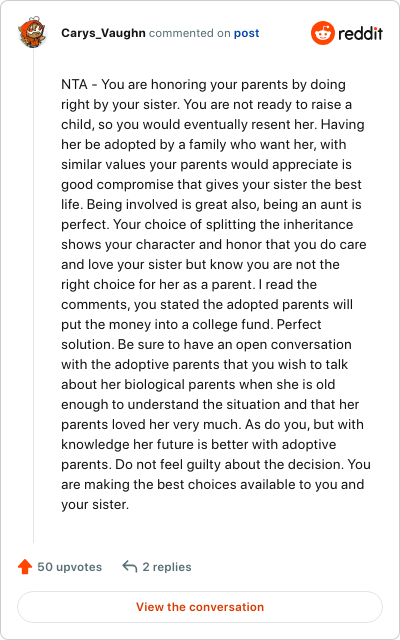Click the Carys_Vaughn avatar image
Screen dimensions: 400x640
coord(31,32)
